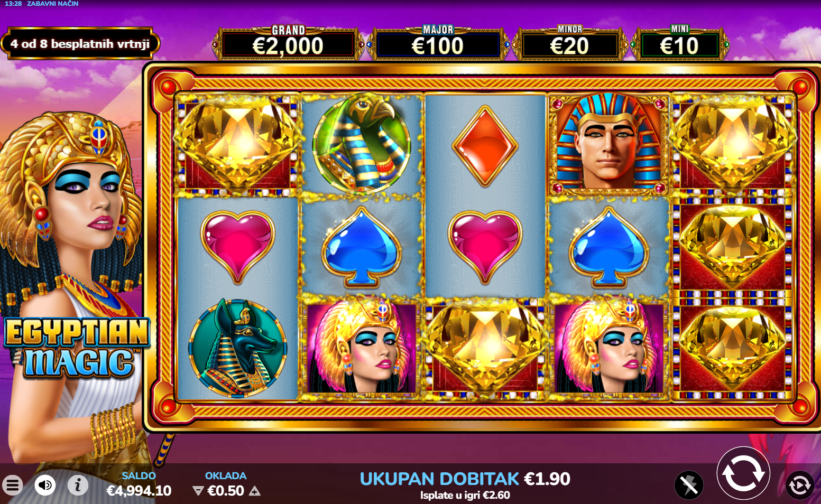Increase the bet with up arrow
The height and width of the screenshot is (504, 821).
point(255,491)
